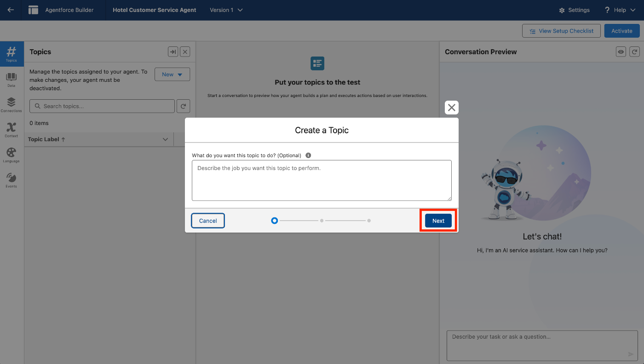Toggle Conversation Preview eye icon

621,52
